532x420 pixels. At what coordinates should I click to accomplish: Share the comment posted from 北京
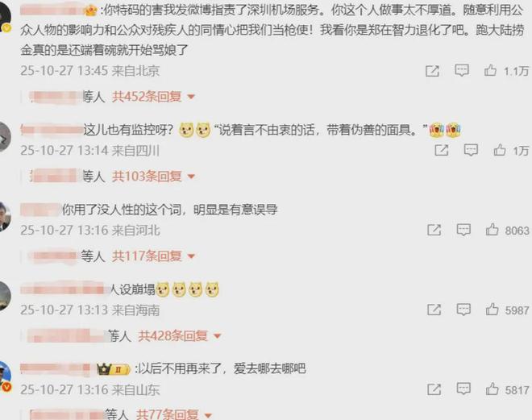[432, 71]
